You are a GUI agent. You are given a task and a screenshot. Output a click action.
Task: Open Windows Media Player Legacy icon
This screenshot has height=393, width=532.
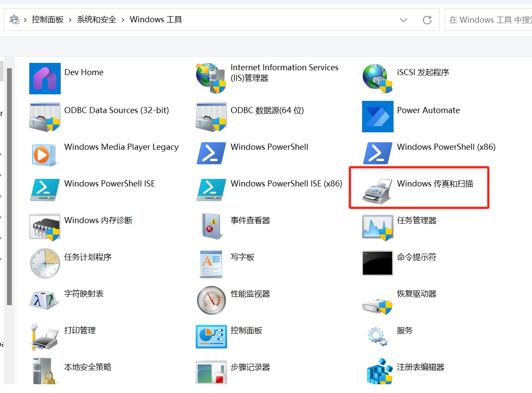pyautogui.click(x=45, y=154)
